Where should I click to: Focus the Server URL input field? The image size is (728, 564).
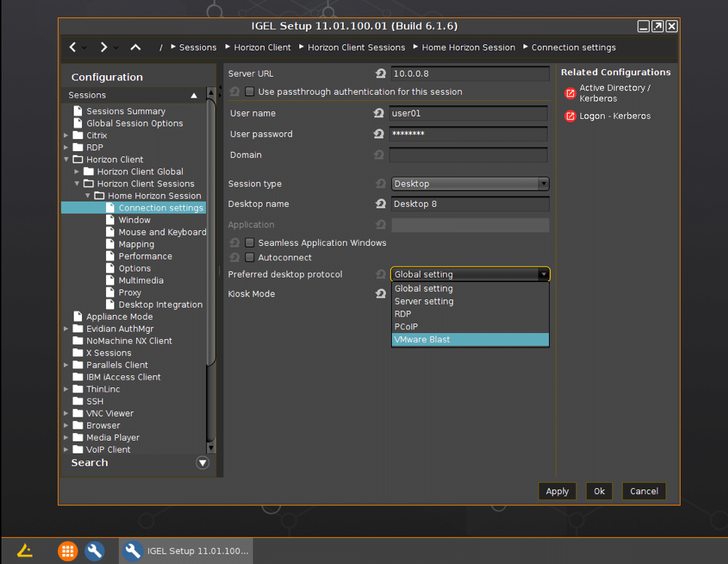pos(470,74)
